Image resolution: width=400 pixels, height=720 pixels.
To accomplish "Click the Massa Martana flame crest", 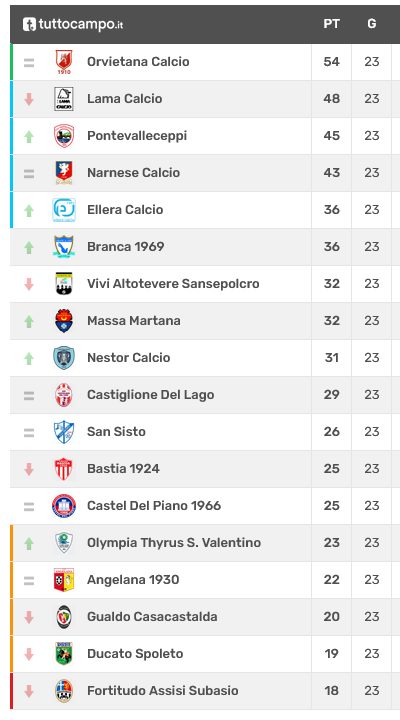I will (x=64, y=321).
